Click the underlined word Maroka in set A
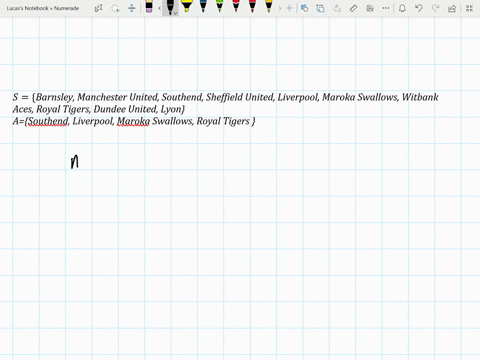This screenshot has width=480, height=360. pyautogui.click(x=133, y=121)
